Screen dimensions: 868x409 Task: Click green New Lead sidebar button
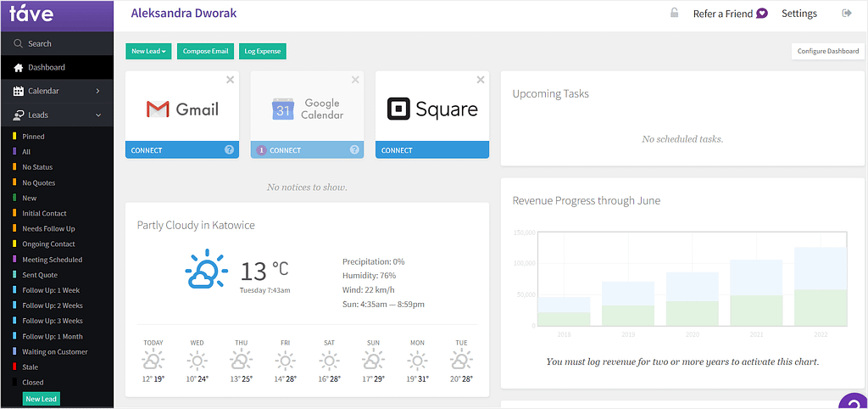point(42,399)
